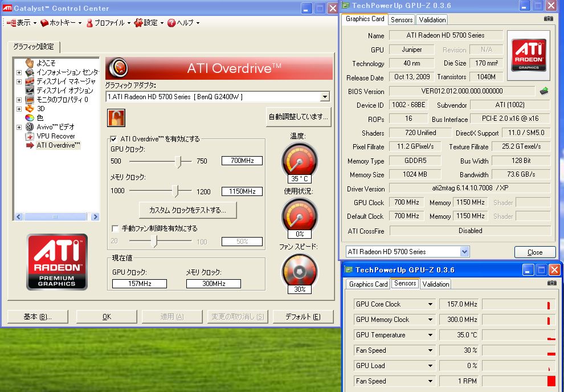The width and height of the screenshot is (564, 392).
Task: Click the Avivo ビデオ film reel icon
Action: tap(30, 127)
